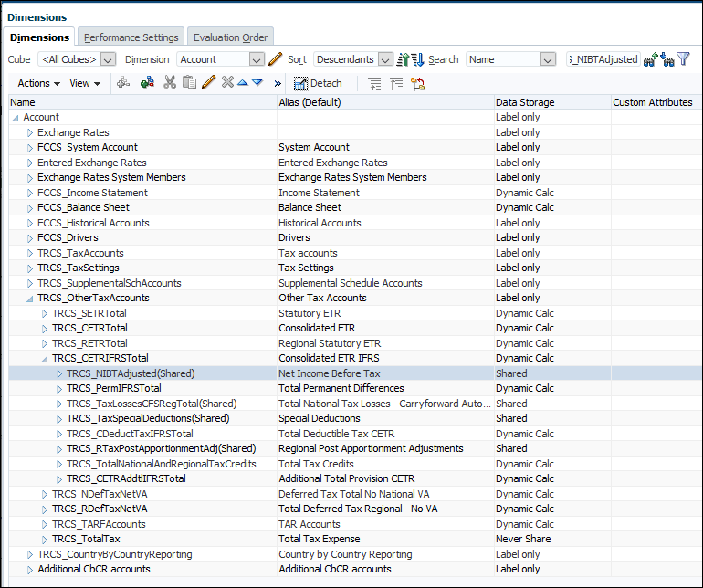Expand the FCCS_Balance Sheet tree node
The image size is (703, 588).
(x=30, y=208)
